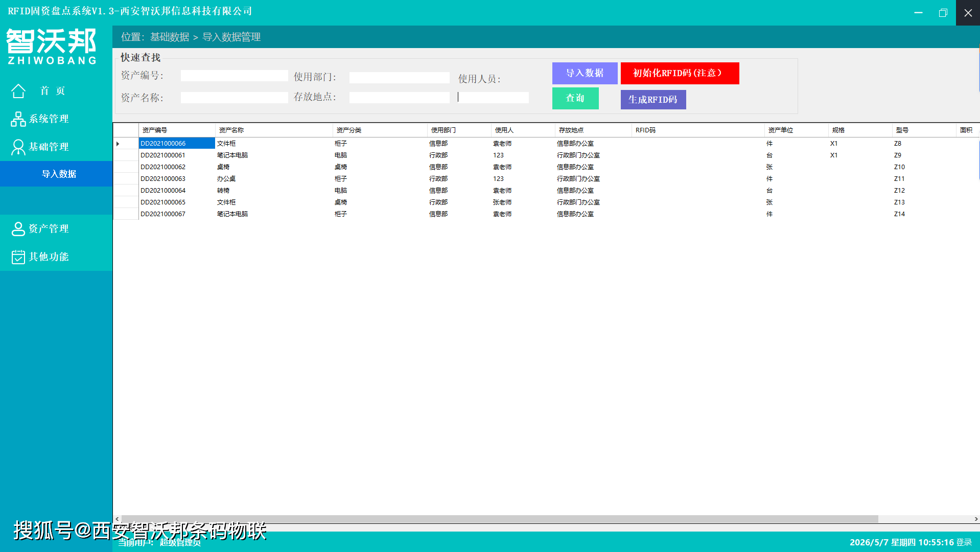Click the 系统管理 hierarchy icon

click(18, 119)
